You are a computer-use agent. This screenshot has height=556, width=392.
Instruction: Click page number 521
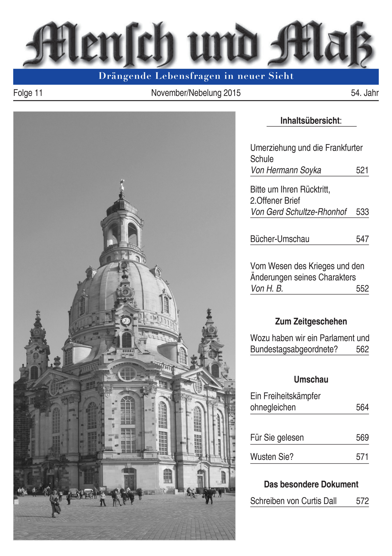[362, 170]
